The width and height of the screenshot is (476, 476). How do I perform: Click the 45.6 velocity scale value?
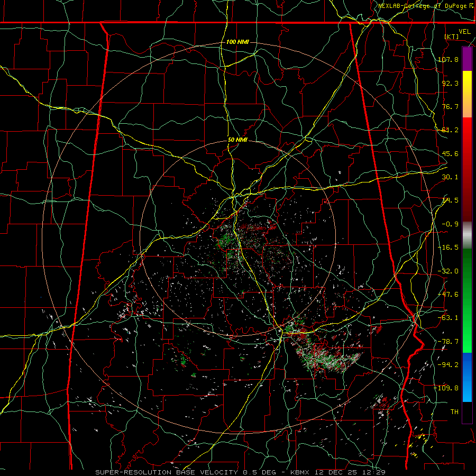pos(450,153)
